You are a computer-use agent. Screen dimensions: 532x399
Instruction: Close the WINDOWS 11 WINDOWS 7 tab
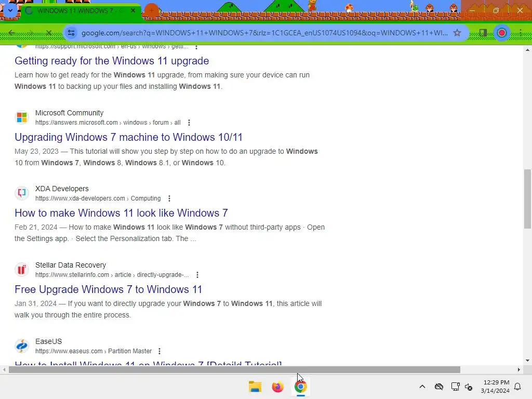pos(133,10)
